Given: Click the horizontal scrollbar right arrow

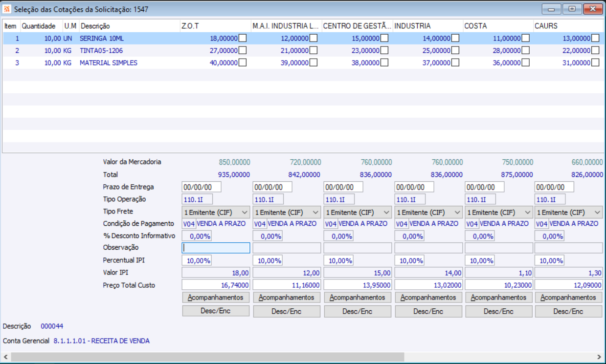Looking at the screenshot, I should pyautogui.click(x=599, y=357).
